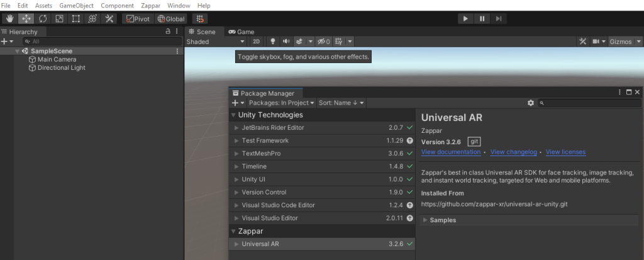Open Hierarchy create object menu
Screen dimensions: 644x260
[7, 42]
